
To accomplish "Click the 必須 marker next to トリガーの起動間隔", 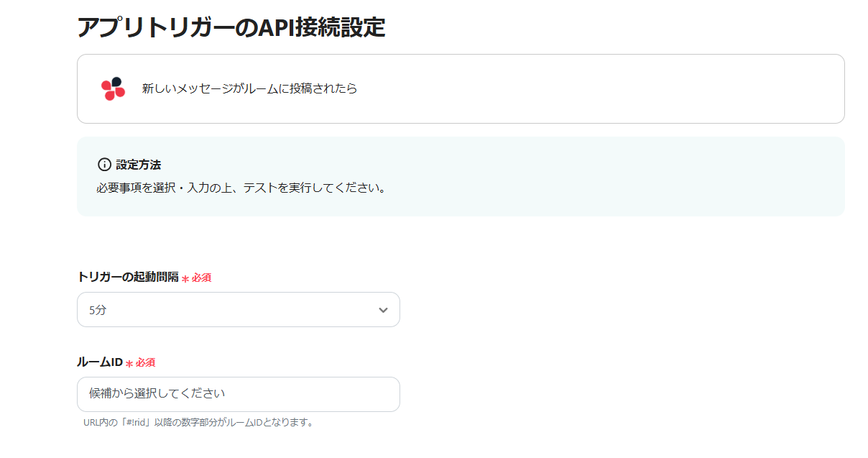I will coord(201,278).
